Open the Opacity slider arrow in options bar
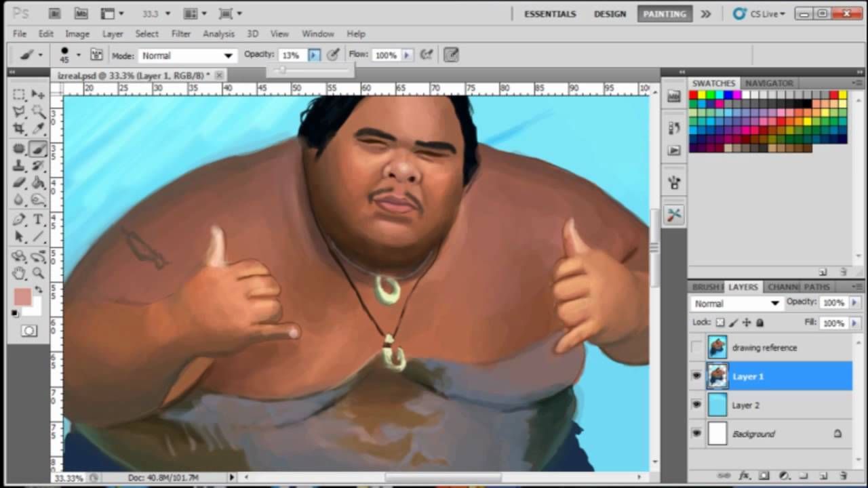The width and height of the screenshot is (868, 488). pyautogui.click(x=314, y=55)
